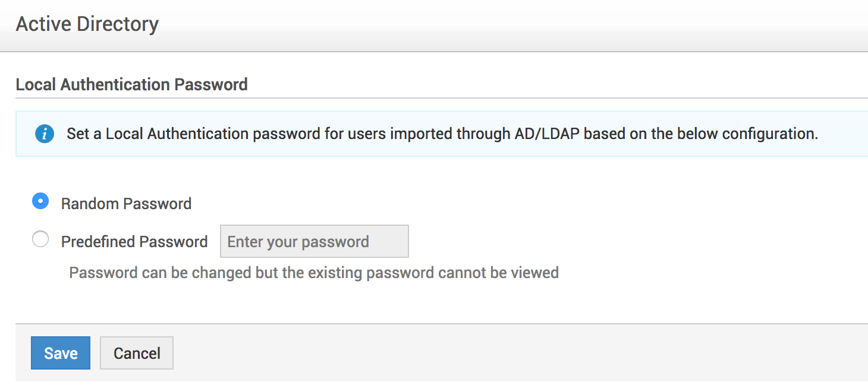Click the blue info icon

(45, 134)
